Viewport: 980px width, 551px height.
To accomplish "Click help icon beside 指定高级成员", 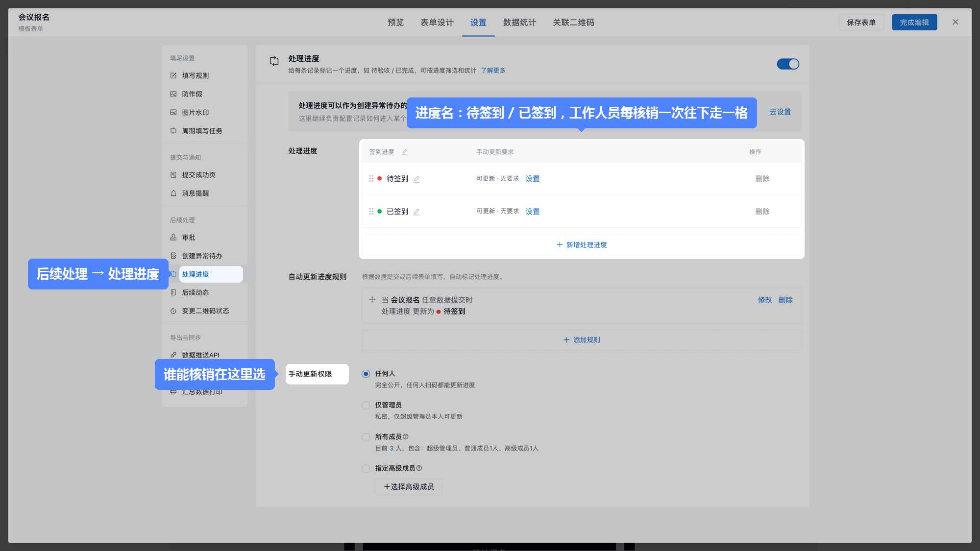I will 419,468.
